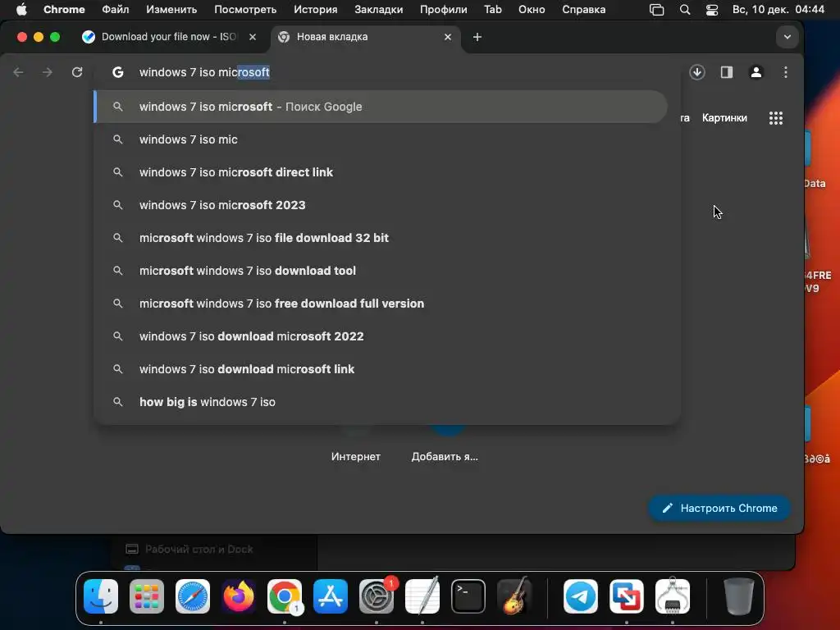This screenshot has height=630, width=840.
Task: Launch Firefox from the Dock
Action: tap(239, 596)
